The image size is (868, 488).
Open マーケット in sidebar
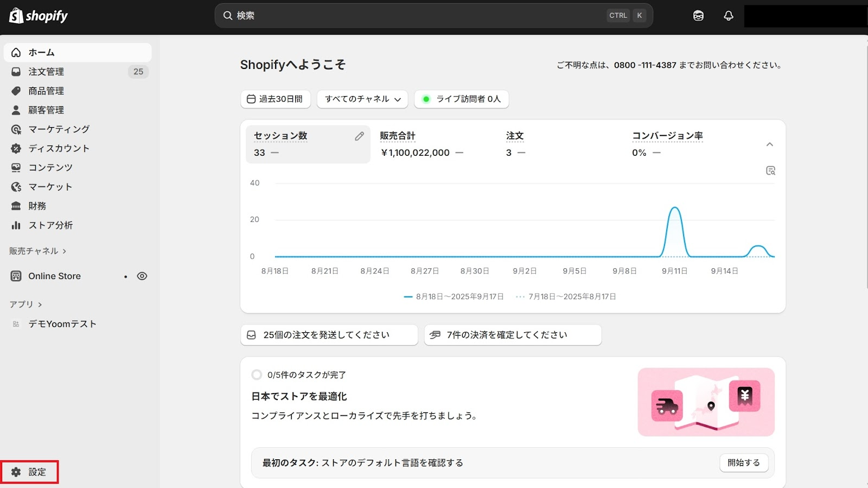(x=78, y=187)
